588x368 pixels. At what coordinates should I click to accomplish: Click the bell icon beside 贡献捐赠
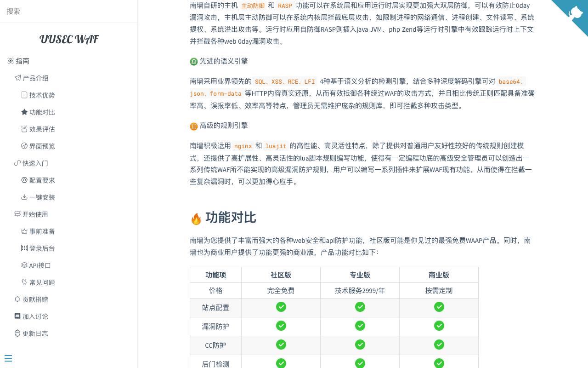pos(17,299)
